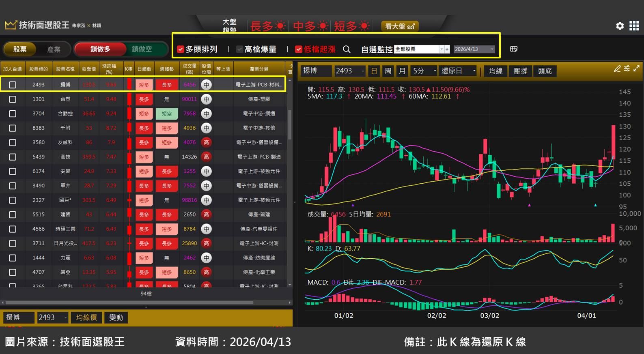644x354 pixels.
Task: Click the 短空 weekly trend tag for 合勤控
Action: coord(167,114)
